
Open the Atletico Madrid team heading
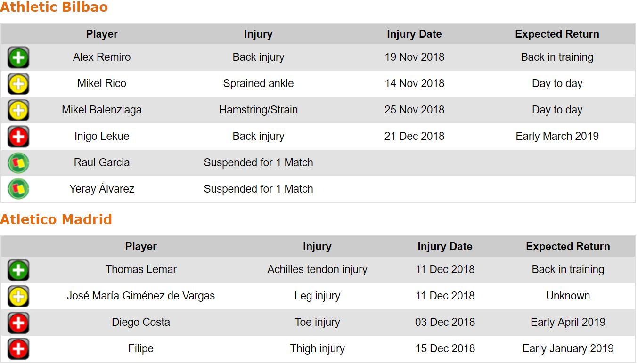[56, 219]
